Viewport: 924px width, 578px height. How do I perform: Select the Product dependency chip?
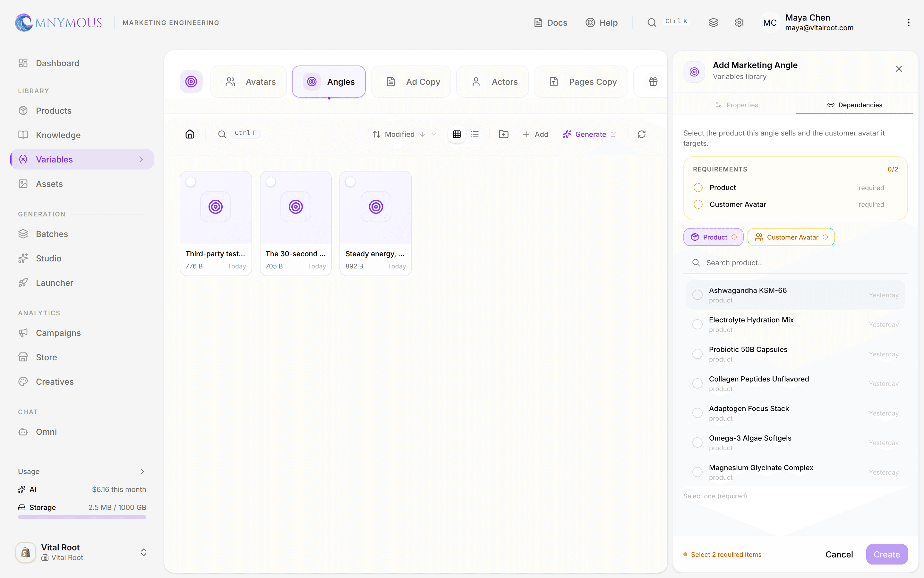(x=713, y=237)
